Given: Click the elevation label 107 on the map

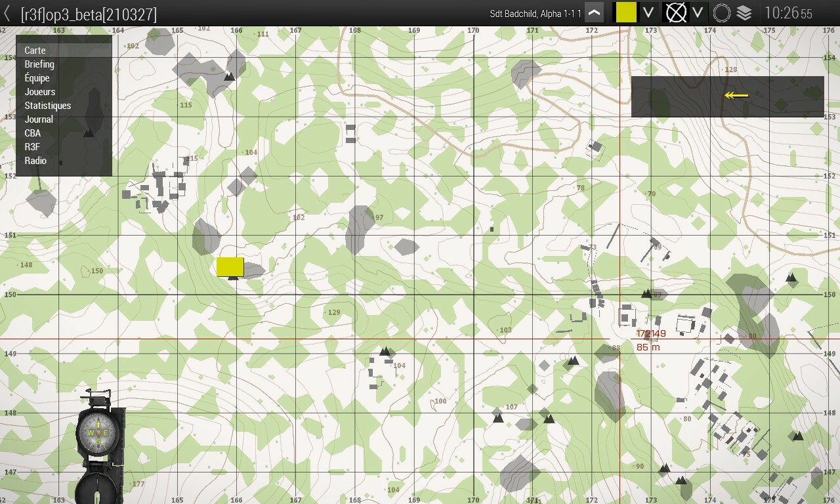Looking at the screenshot, I should (x=512, y=407).
